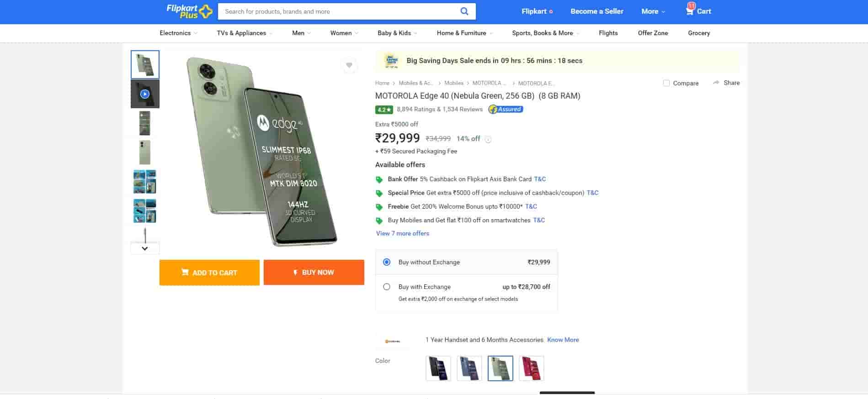Click the product search input field
Screen dimensions: 868x399
point(338,11)
